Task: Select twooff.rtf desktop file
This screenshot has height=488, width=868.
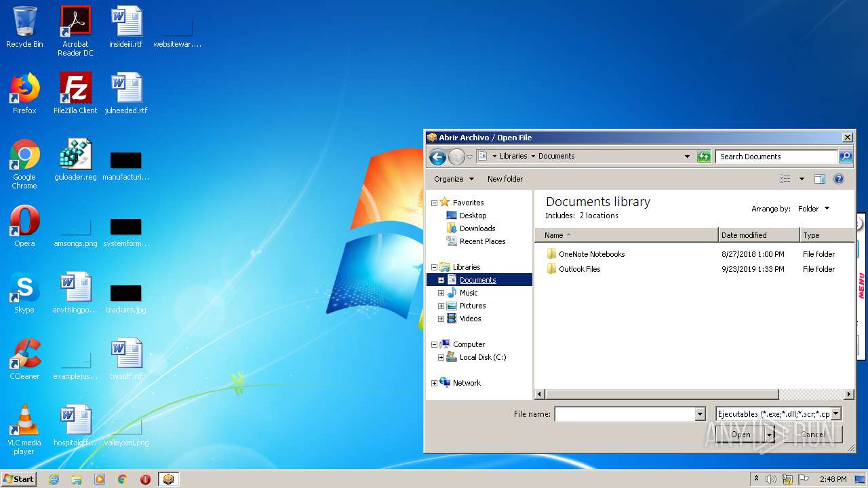Action: tap(126, 359)
